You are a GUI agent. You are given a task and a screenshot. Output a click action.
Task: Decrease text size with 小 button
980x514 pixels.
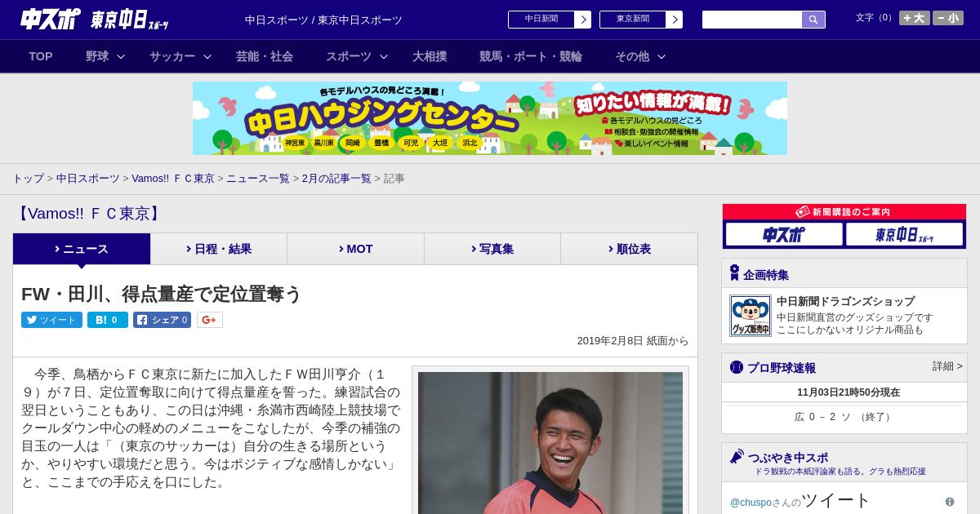pyautogui.click(x=948, y=18)
